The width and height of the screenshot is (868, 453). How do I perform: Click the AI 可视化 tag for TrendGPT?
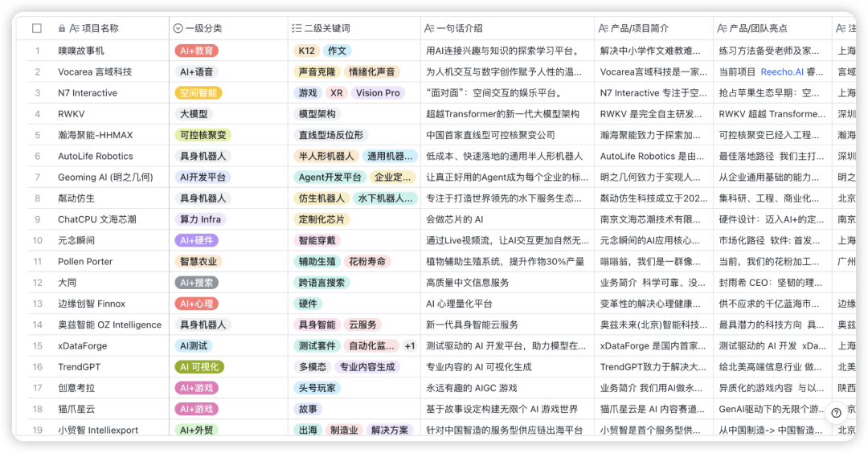click(x=199, y=367)
